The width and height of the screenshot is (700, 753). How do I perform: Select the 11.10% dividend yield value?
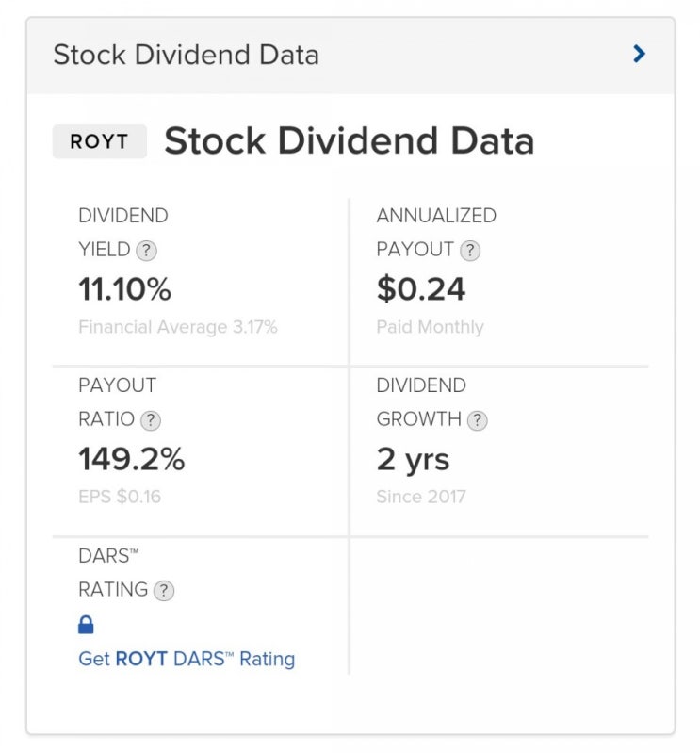[x=124, y=289]
